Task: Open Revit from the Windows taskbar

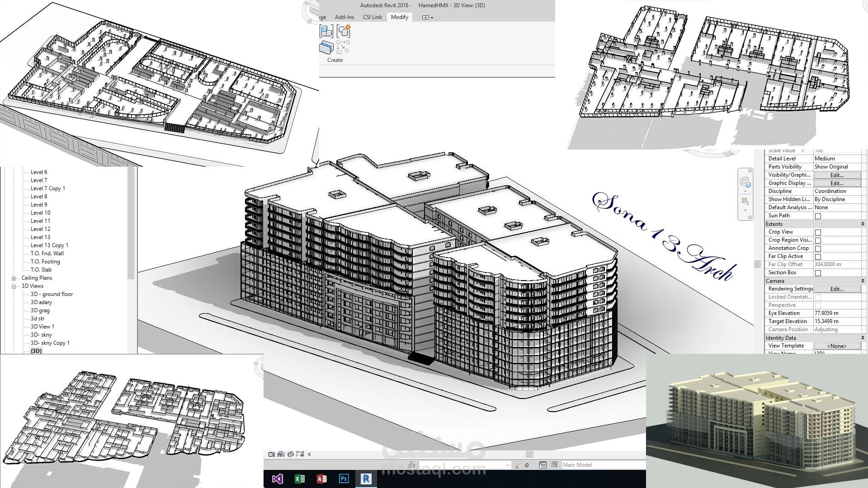Action: [x=366, y=479]
